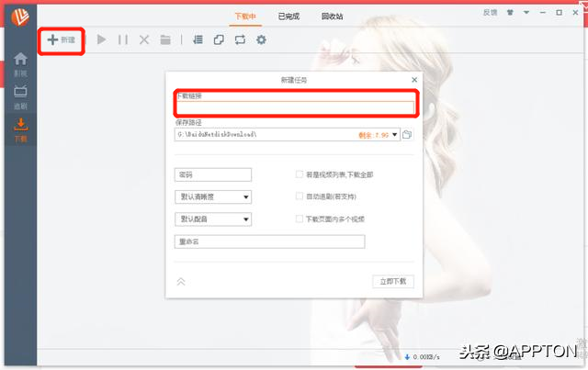Delete task using the X toolbar icon
The width and height of the screenshot is (588, 370).
point(144,39)
